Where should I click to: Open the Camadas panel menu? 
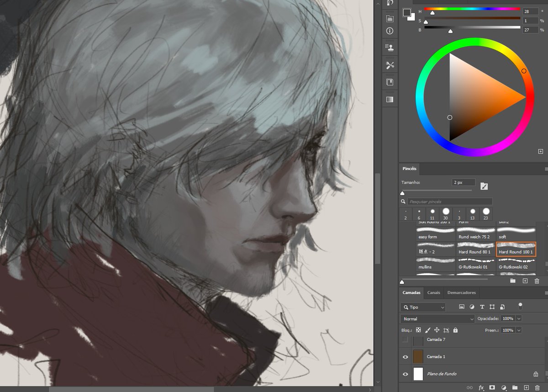point(546,292)
